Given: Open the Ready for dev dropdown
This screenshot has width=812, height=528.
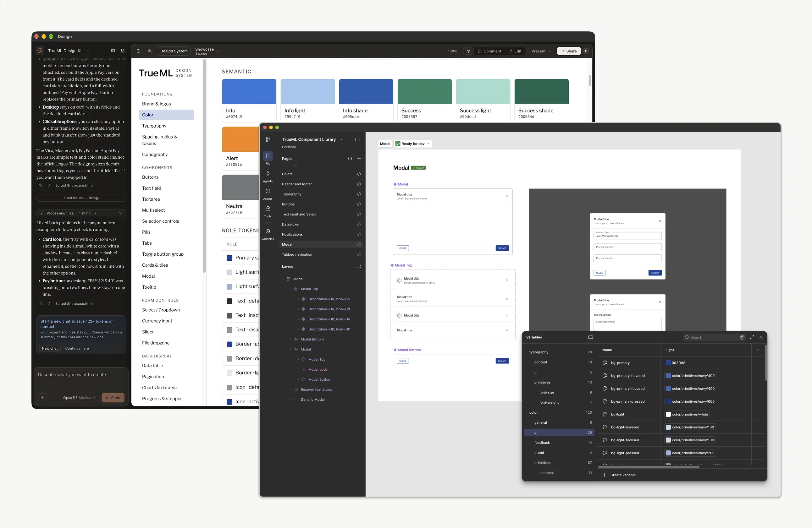Looking at the screenshot, I should click(413, 144).
